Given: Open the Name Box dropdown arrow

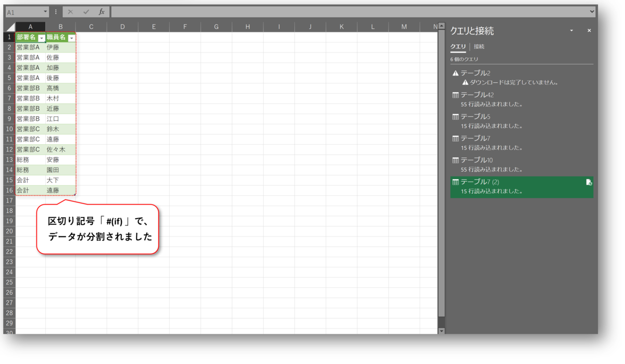Looking at the screenshot, I should [x=44, y=11].
